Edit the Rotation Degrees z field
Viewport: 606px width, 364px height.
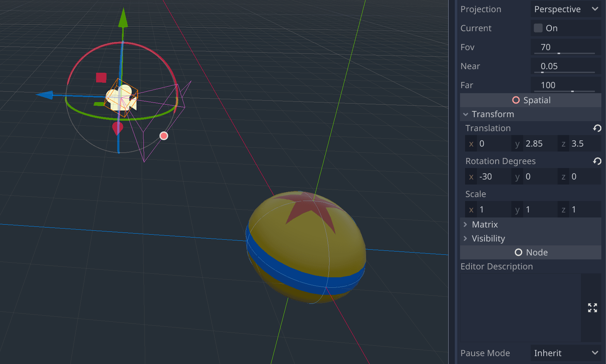(x=580, y=177)
